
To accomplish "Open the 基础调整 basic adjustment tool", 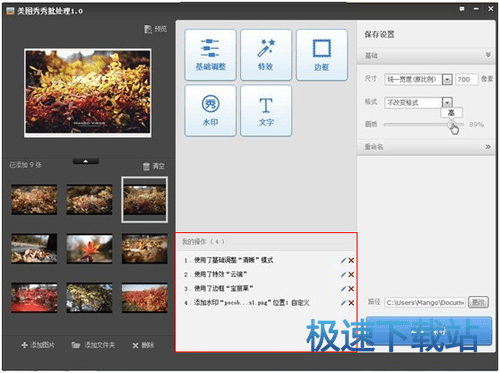I will coord(210,55).
